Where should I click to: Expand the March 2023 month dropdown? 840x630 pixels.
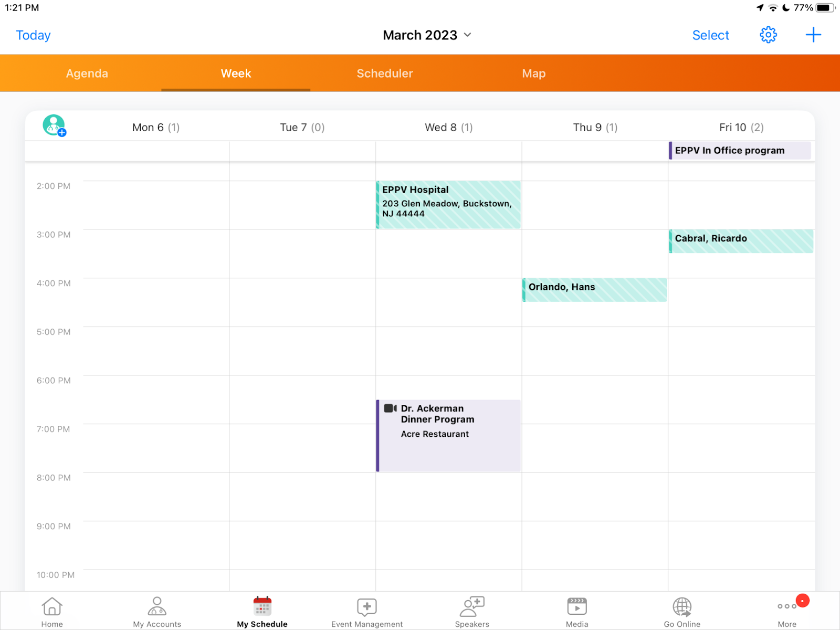[x=427, y=35]
